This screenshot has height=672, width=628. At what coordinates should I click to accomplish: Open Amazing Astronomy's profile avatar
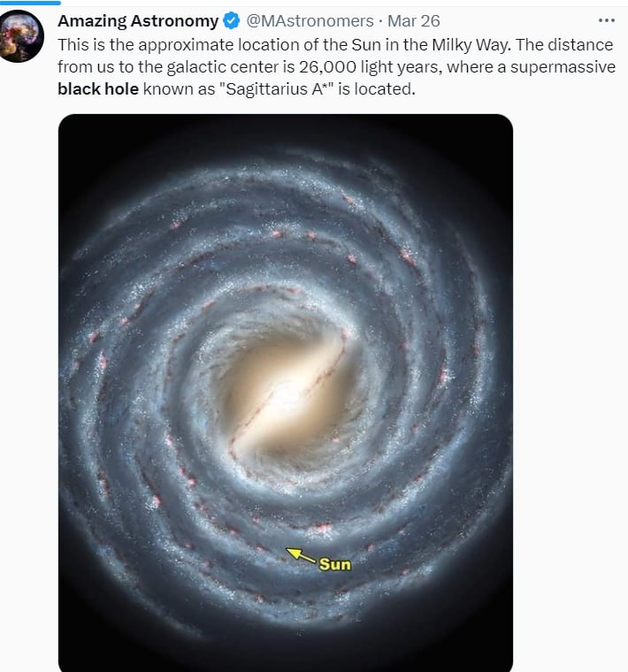coord(20,36)
